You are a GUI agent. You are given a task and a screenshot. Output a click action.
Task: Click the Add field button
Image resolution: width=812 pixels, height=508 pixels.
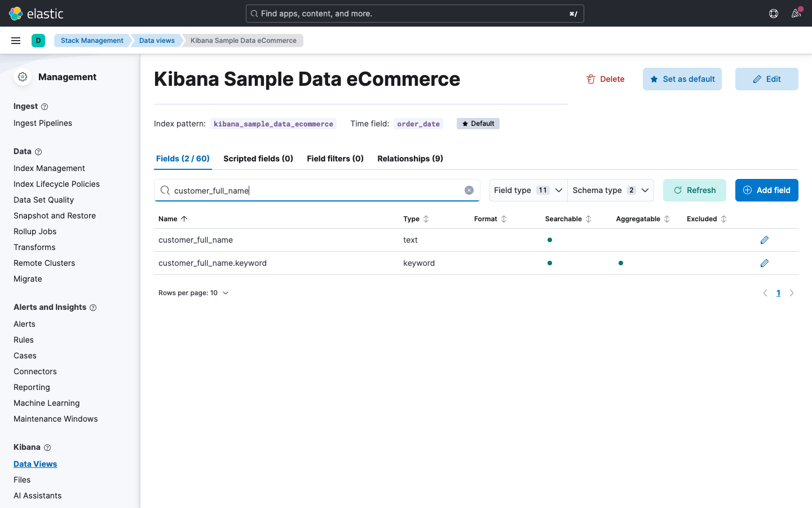[766, 190]
